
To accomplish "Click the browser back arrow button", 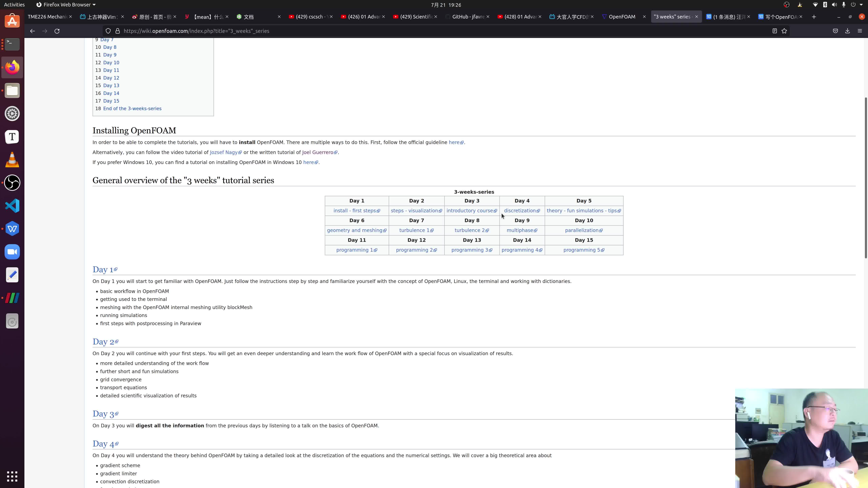I will (32, 31).
